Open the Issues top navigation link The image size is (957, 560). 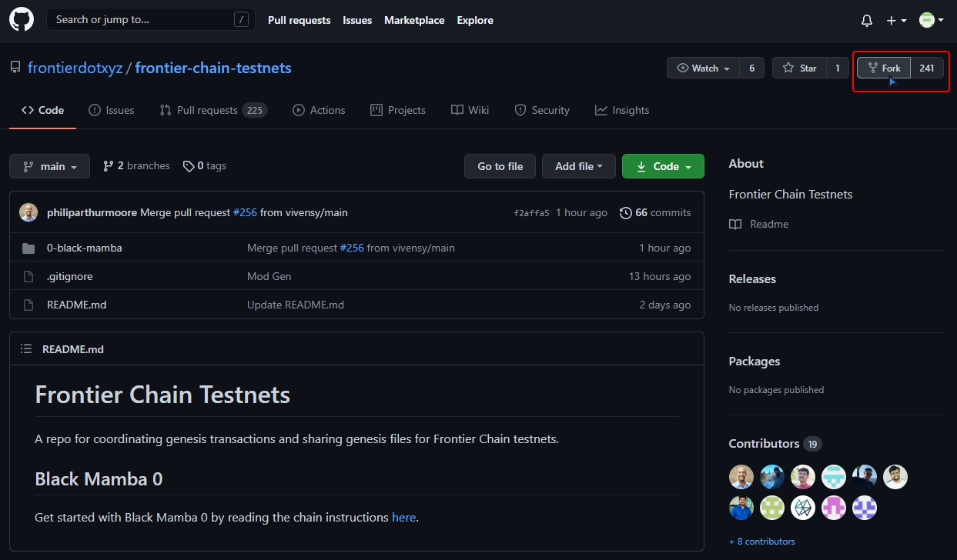pyautogui.click(x=357, y=20)
